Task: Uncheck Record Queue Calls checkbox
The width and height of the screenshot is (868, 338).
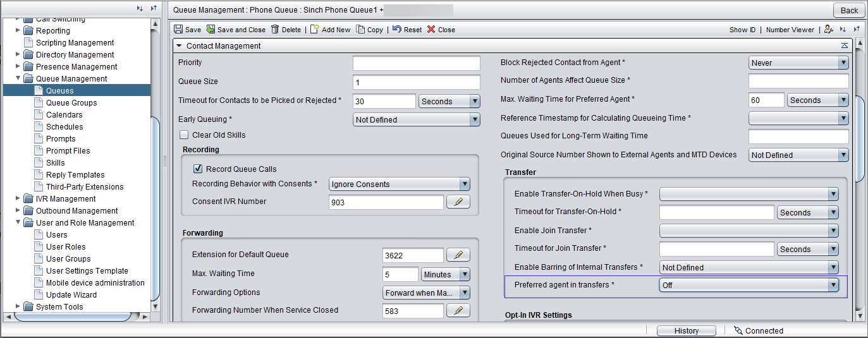Action: (198, 169)
